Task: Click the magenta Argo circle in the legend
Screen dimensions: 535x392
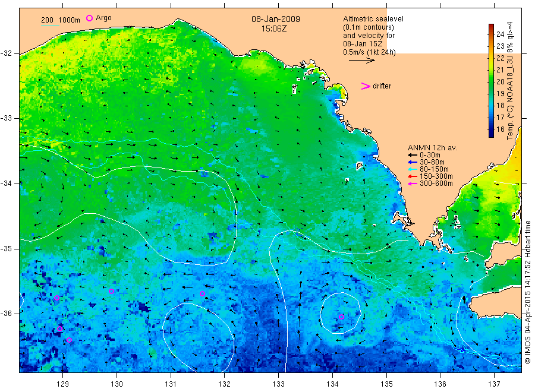Action: point(89,18)
